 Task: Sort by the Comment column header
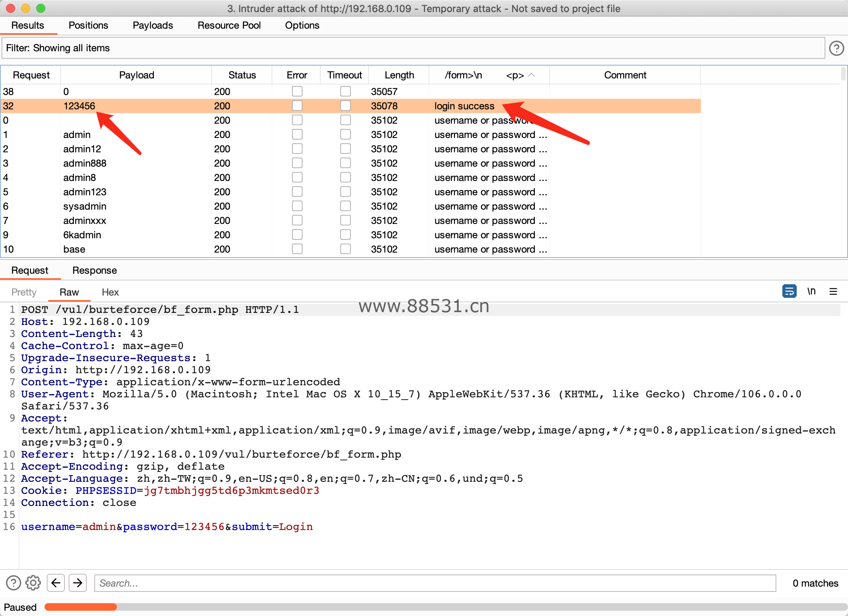(625, 75)
